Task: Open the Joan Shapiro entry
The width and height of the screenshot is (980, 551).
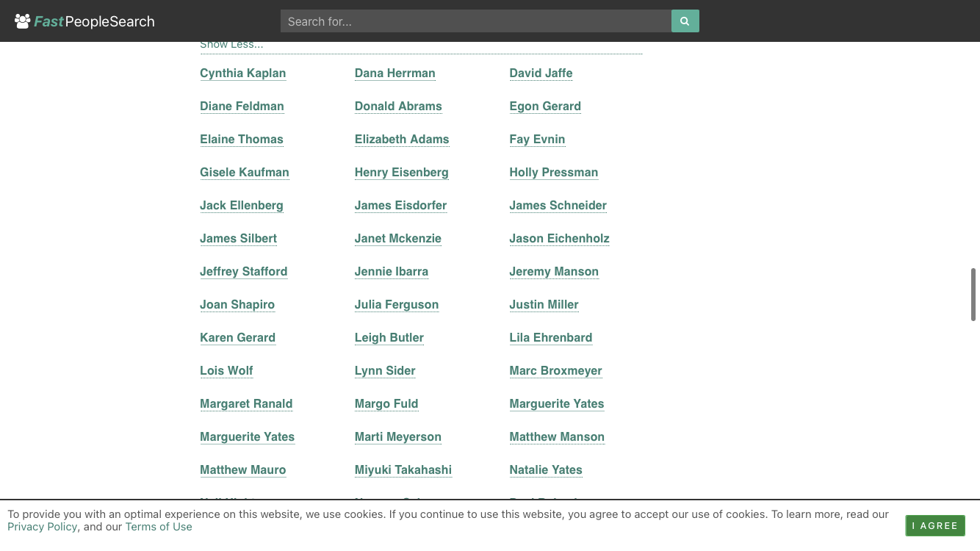Action: [x=237, y=304]
